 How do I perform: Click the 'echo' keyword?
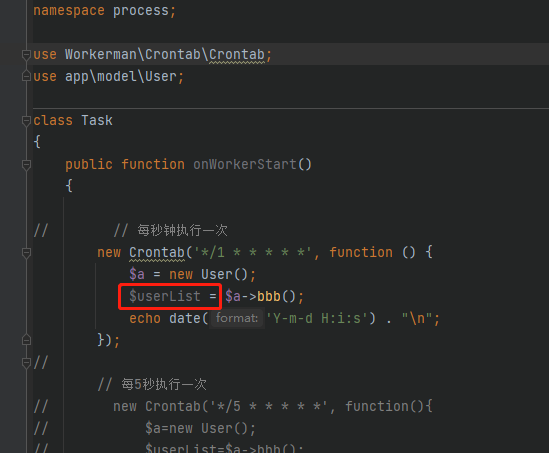145,319
